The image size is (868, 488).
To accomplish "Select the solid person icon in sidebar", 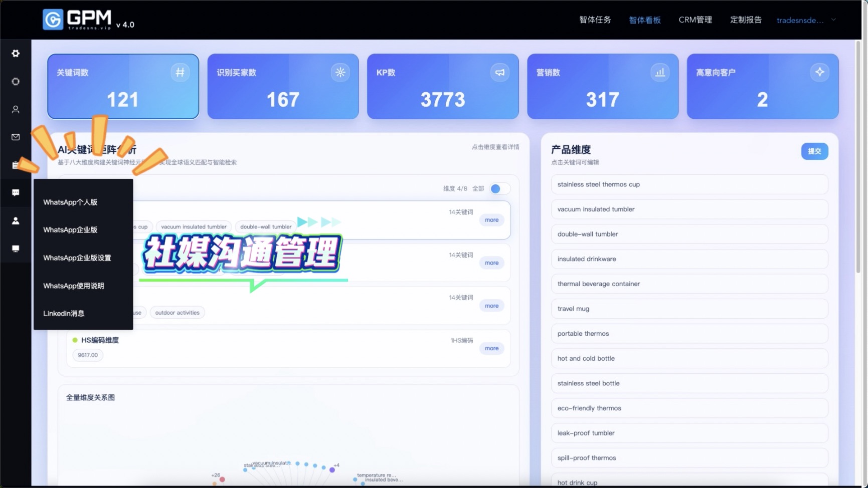I will coord(16,221).
